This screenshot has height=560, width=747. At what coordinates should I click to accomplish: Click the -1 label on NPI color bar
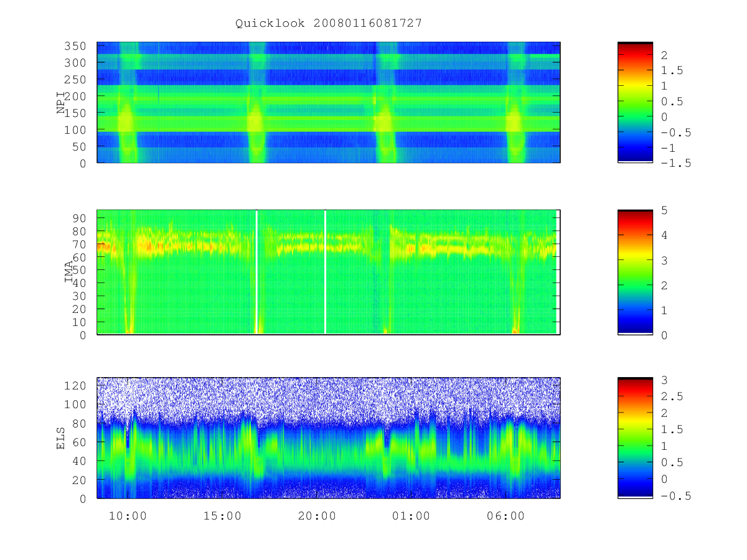click(668, 147)
